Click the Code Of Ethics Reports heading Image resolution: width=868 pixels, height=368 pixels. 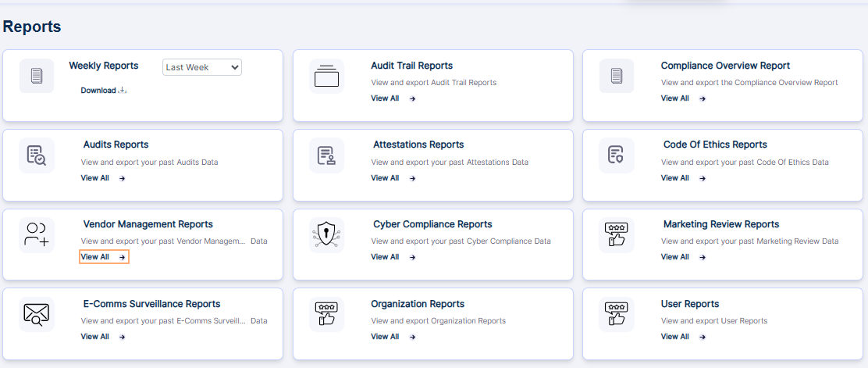click(x=715, y=145)
